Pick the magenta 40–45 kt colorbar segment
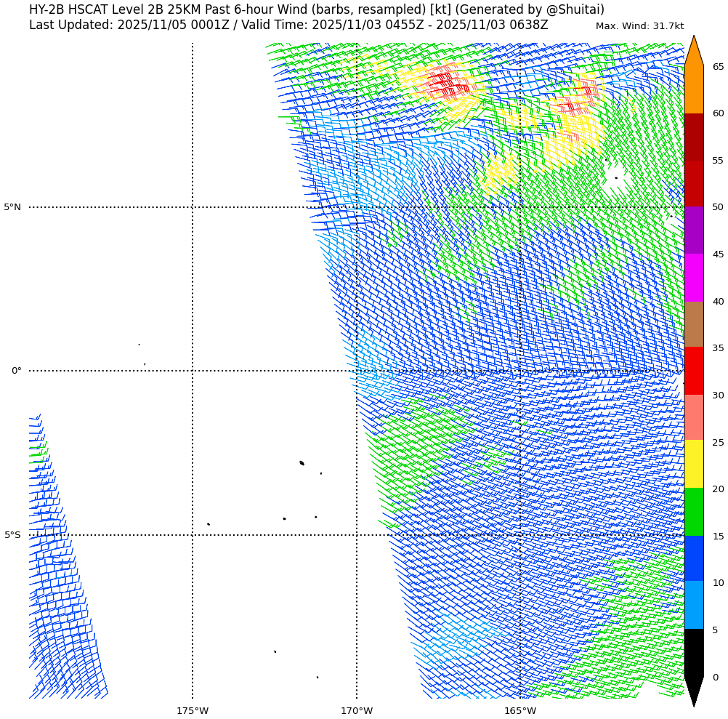Viewport: 728px width, 719px height. tap(694, 278)
